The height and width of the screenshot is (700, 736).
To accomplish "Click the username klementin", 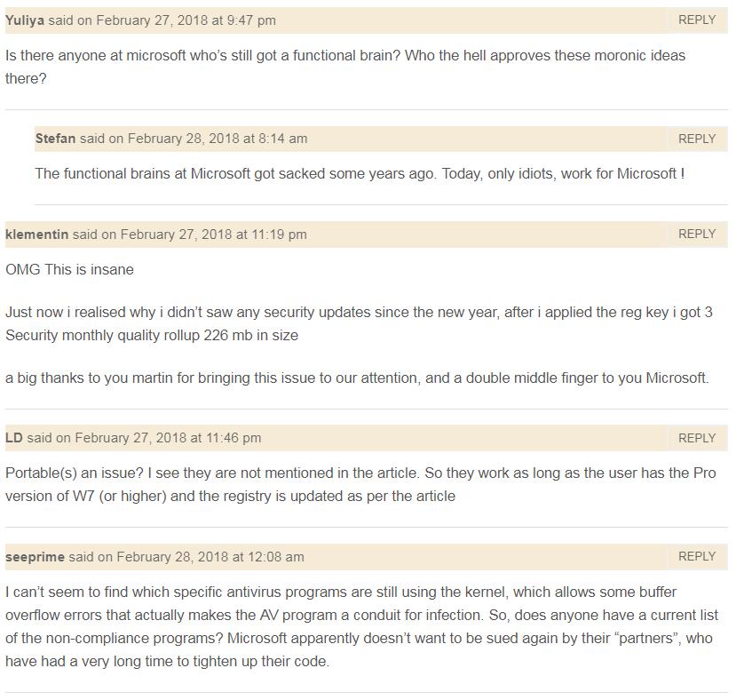I will pos(36,235).
